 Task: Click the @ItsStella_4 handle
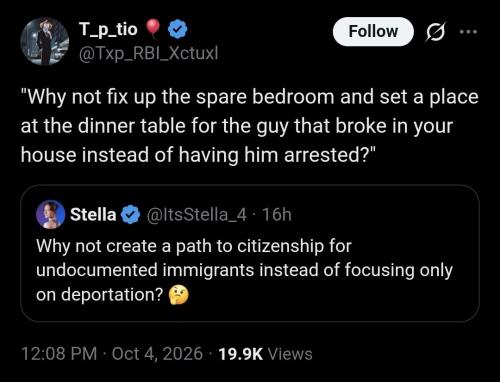pyautogui.click(x=197, y=214)
